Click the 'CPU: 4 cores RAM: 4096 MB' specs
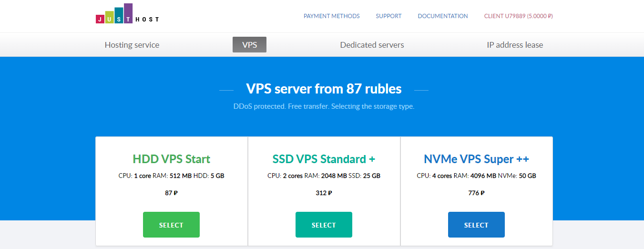This screenshot has height=249, width=644. (x=476, y=176)
